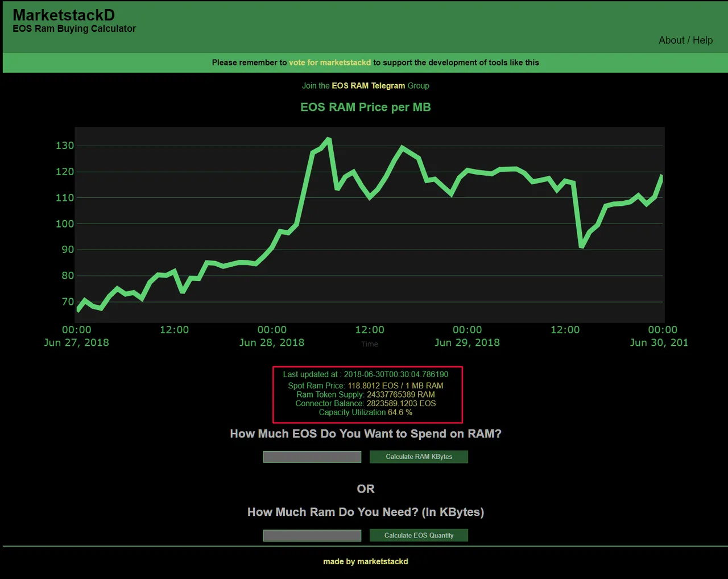Screen dimensions: 728x579
Task: Click the Connector Balance value 2823589.1203 EOS
Action: click(402, 403)
